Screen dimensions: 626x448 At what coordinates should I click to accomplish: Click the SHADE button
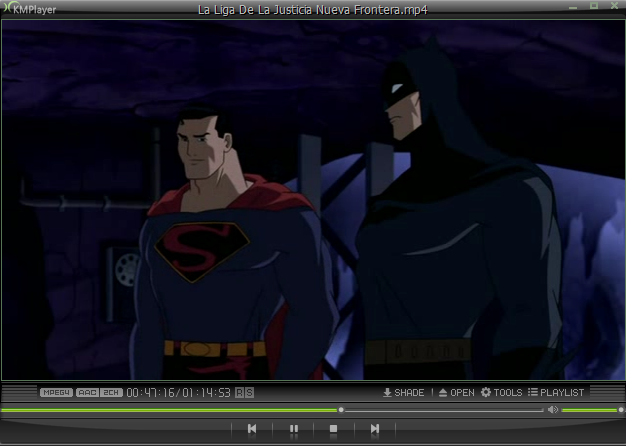point(404,392)
